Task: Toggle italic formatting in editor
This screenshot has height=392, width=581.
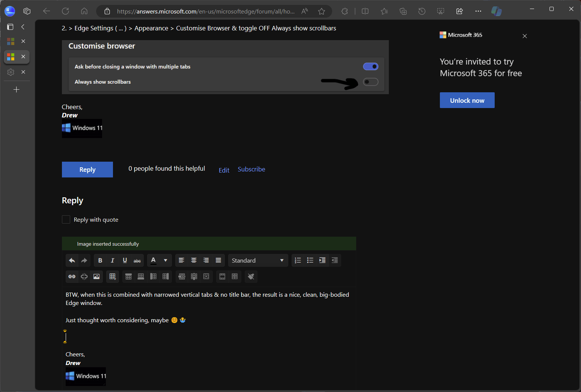Action: [x=113, y=260]
